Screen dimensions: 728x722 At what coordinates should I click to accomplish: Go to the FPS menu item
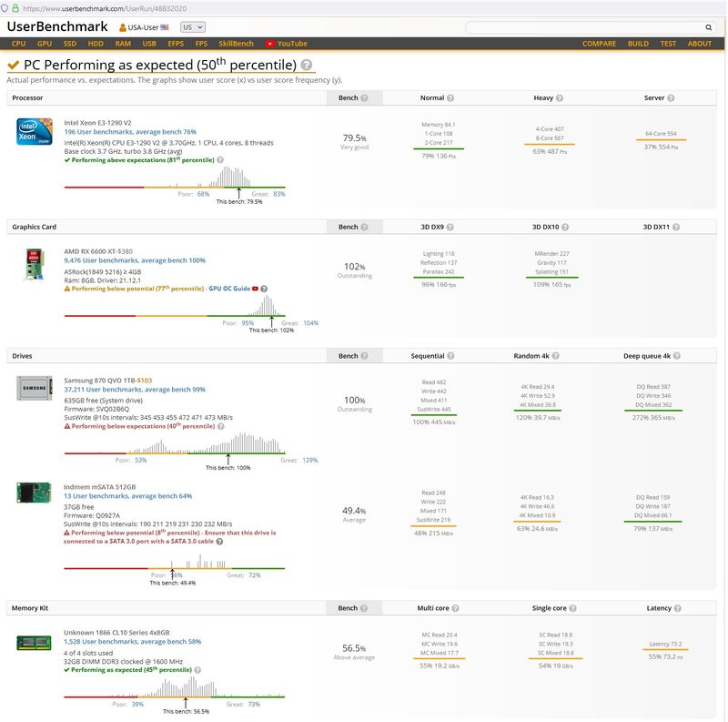[x=201, y=44]
